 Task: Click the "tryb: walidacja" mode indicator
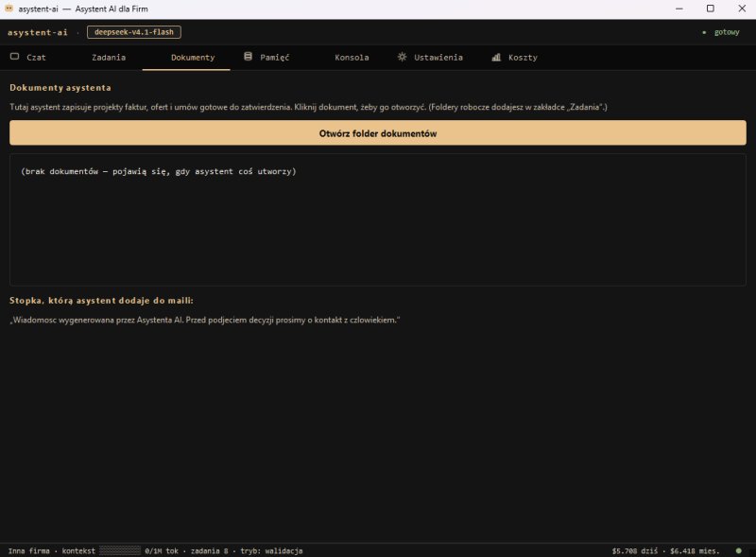pyautogui.click(x=271, y=550)
